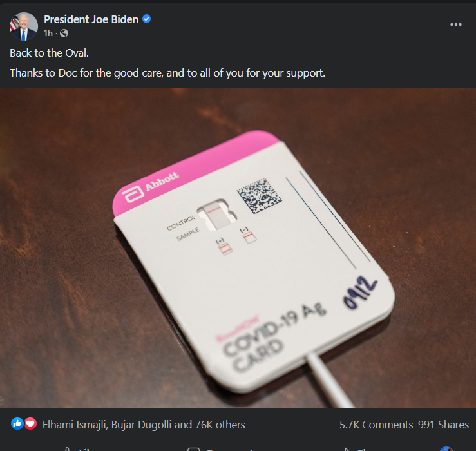The width and height of the screenshot is (476, 451).
Task: Click the Abbott logo in the photo
Action: tap(151, 186)
